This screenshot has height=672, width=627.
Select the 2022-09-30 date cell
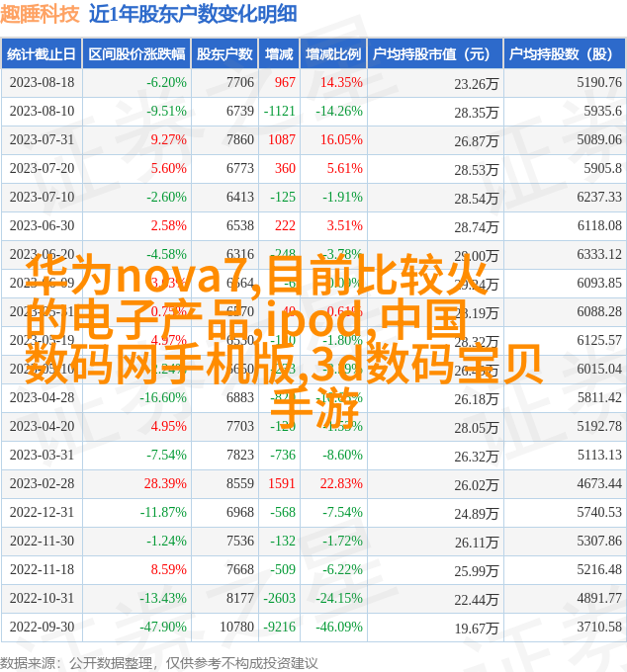pyautogui.click(x=41, y=628)
